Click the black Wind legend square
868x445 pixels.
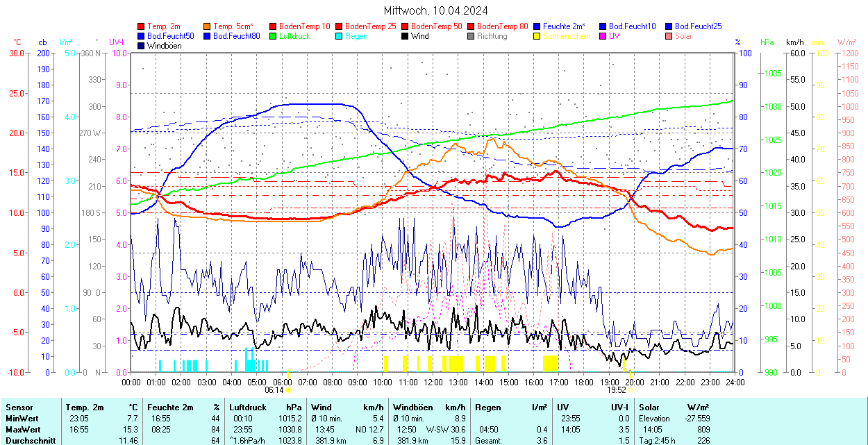(406, 36)
